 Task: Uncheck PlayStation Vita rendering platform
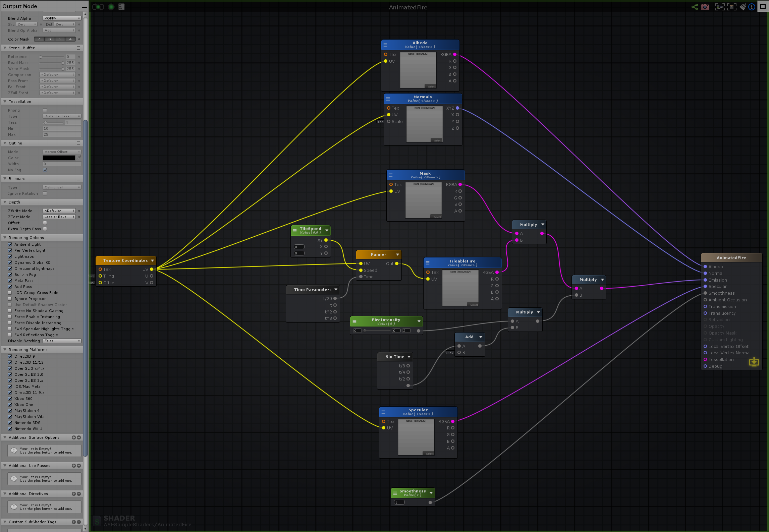coord(10,417)
